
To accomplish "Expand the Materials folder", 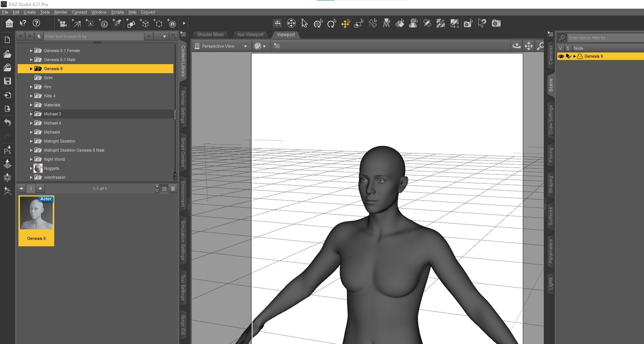I will coord(31,105).
